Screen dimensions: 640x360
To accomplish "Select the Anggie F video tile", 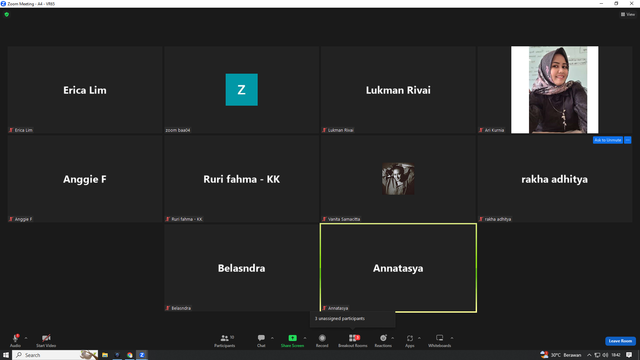I will click(x=85, y=179).
